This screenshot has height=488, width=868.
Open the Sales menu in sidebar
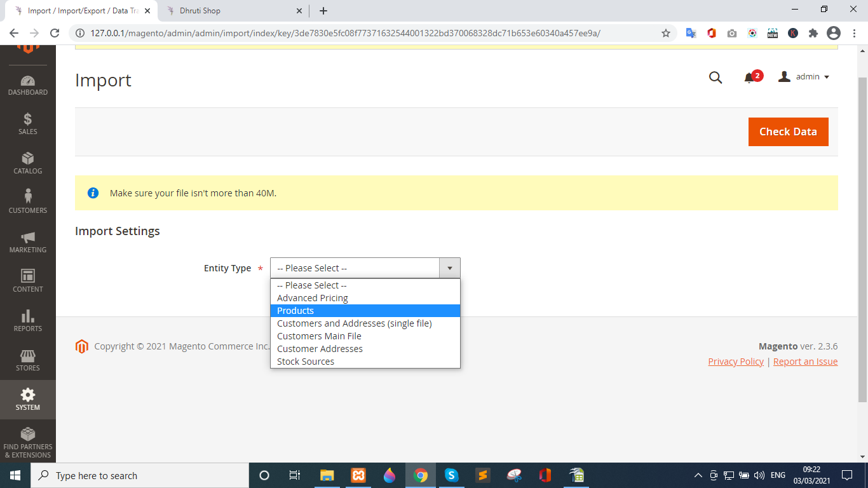tap(27, 124)
